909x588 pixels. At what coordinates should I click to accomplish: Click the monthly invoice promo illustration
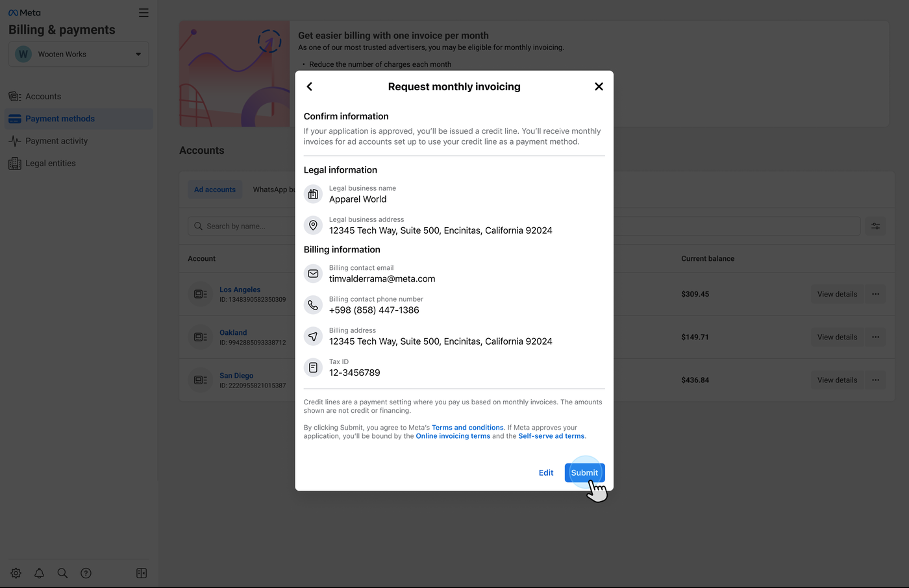point(234,73)
